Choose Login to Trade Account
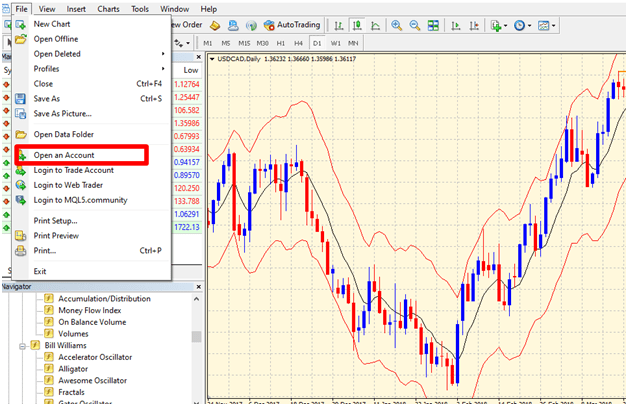Screen dimensions: 630x409 [x=92, y=170]
